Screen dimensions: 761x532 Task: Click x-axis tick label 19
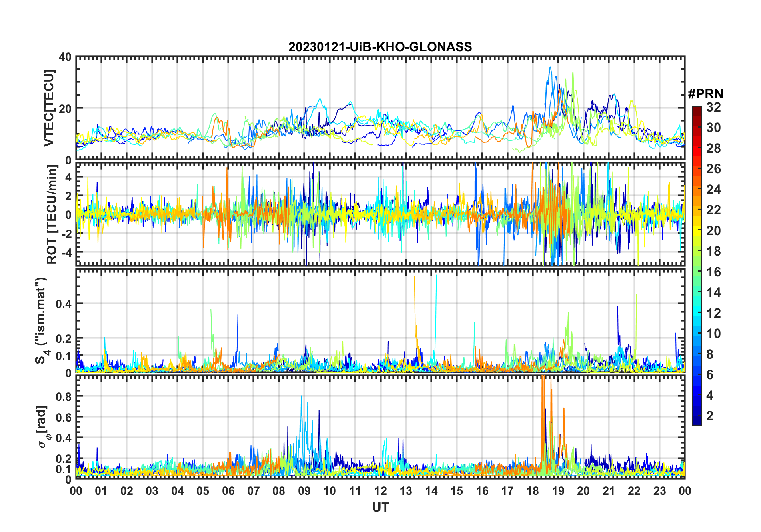pyautogui.click(x=558, y=491)
